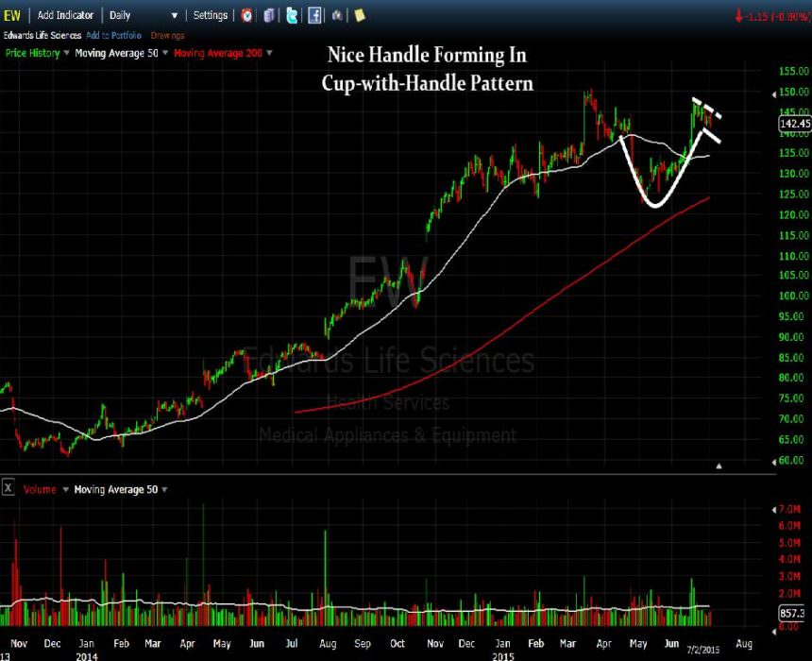Click the 2015 year label on time axis
This screenshot has height=661, width=812.
click(x=503, y=656)
